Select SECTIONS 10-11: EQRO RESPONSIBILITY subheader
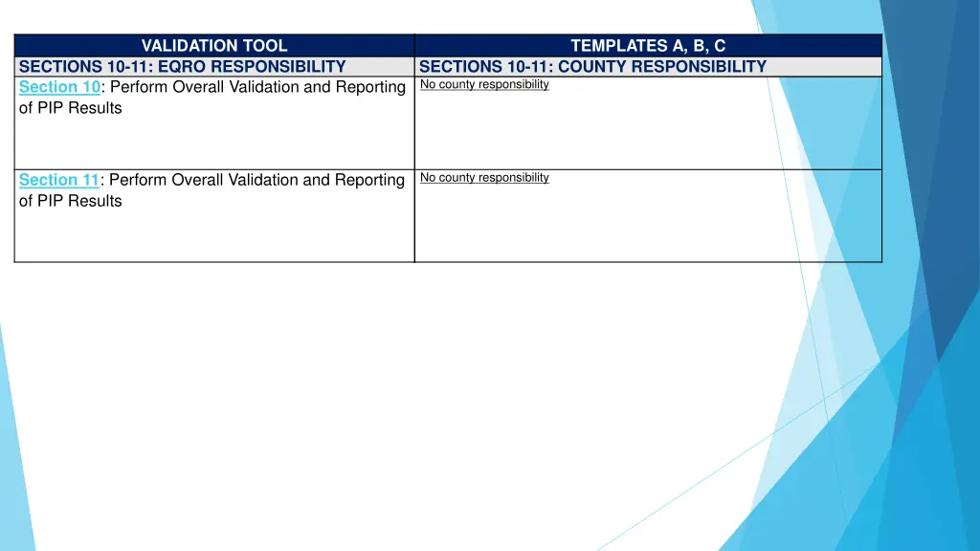 pyautogui.click(x=214, y=67)
